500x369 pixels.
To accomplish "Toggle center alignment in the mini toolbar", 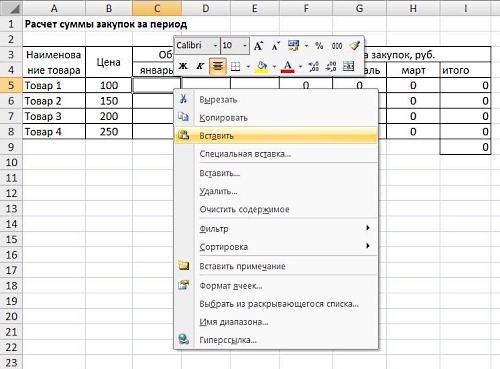I will pos(217,66).
